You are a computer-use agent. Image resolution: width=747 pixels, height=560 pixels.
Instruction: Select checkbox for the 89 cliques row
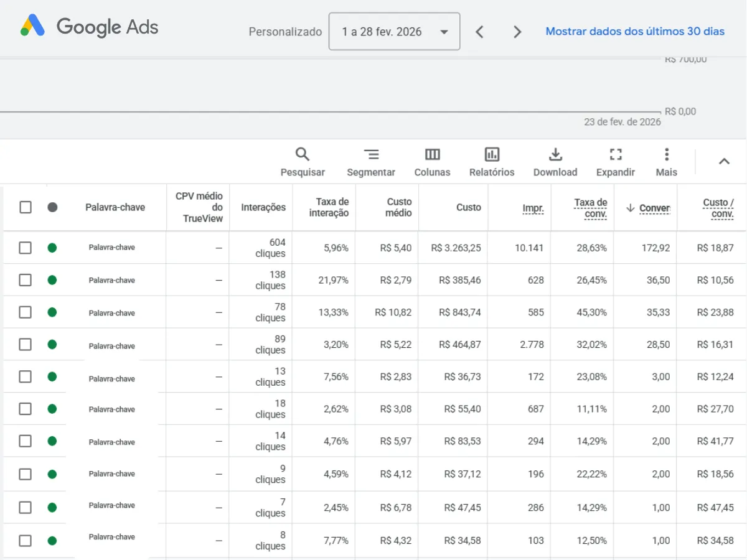pyautogui.click(x=25, y=344)
